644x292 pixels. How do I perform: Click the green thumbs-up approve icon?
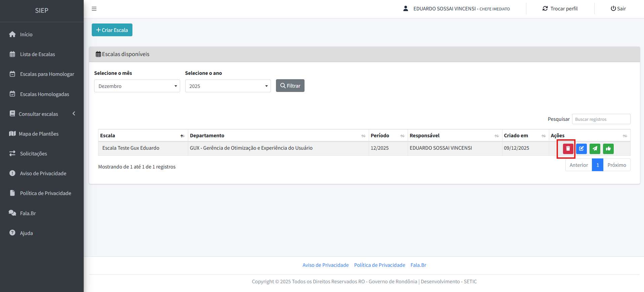[x=608, y=149]
